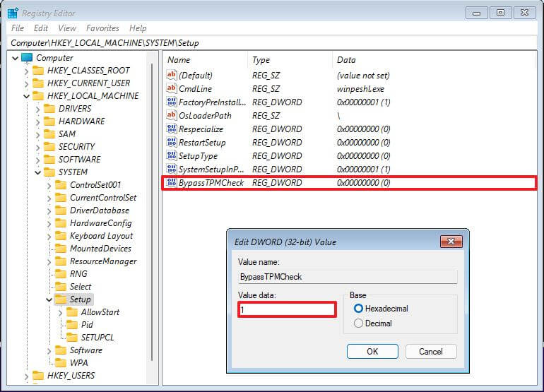Viewport: 544px width, 392px height.
Task: Click the string icon beside (Default) value
Action: point(172,75)
